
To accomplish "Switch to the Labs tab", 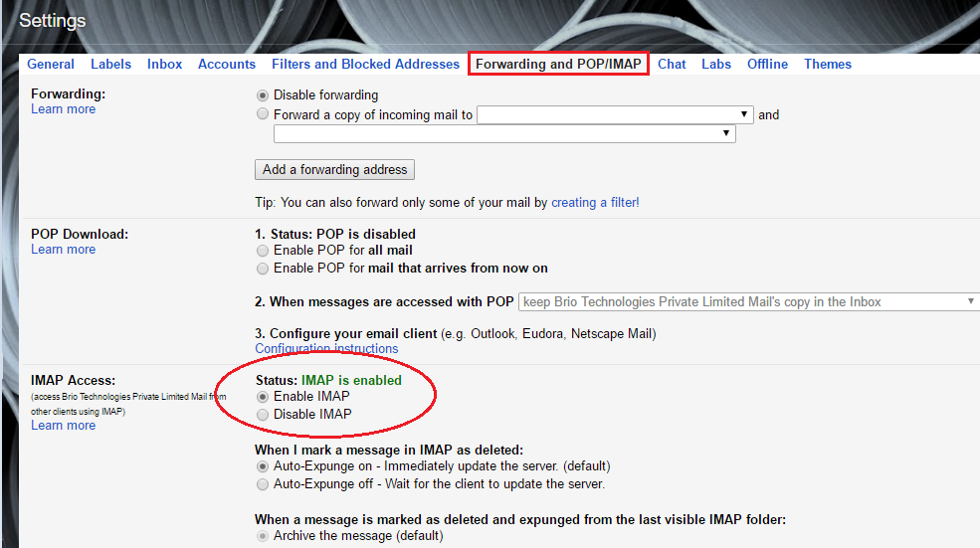I will pyautogui.click(x=715, y=64).
